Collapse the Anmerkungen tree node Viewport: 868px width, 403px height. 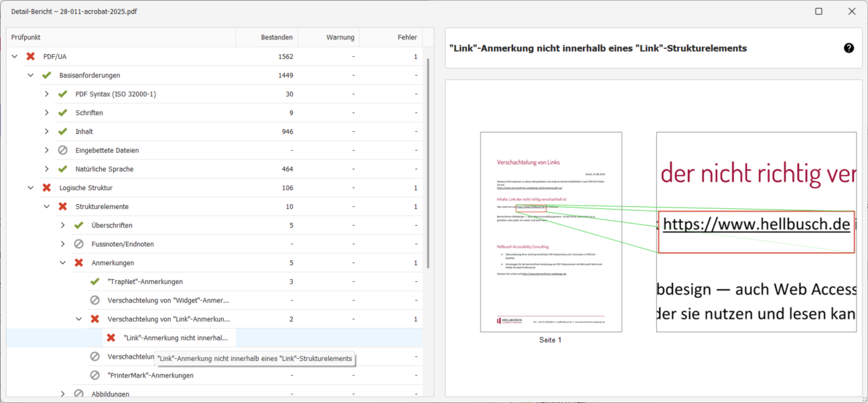(63, 262)
